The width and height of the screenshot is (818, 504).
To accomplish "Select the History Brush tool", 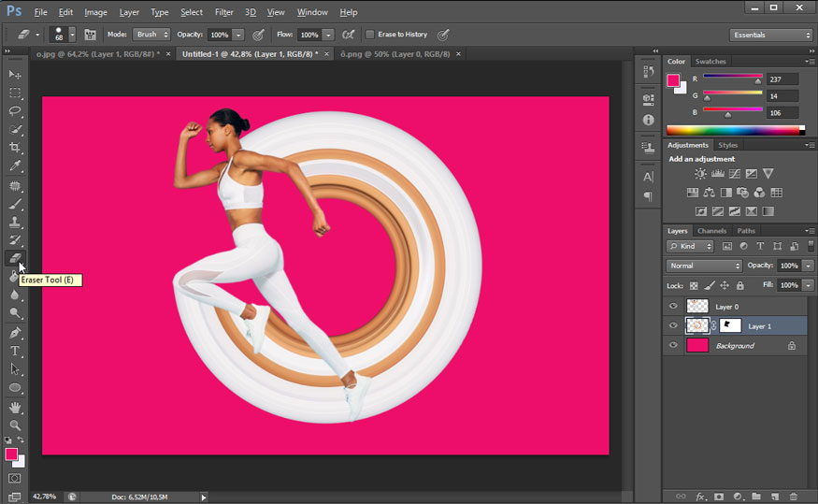I will click(15, 240).
